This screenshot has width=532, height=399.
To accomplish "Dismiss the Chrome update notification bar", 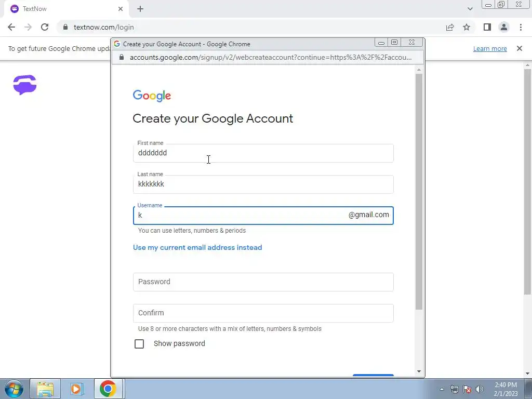I will (519, 48).
